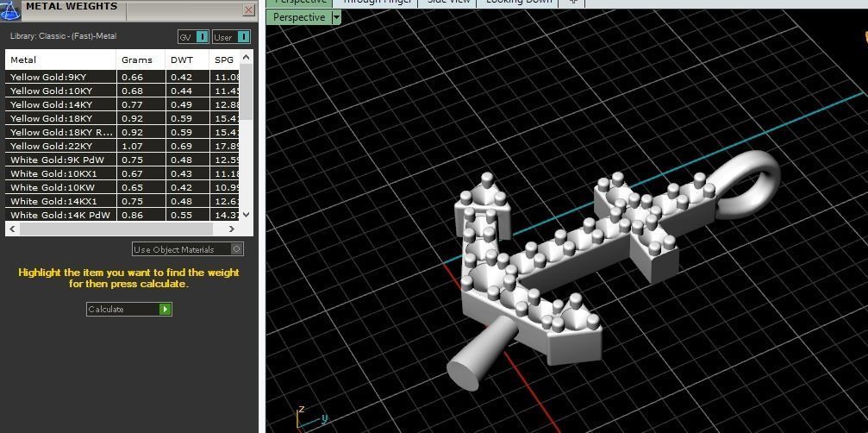Image resolution: width=868 pixels, height=433 pixels.
Task: Select the Yellow Gold:10KY row
Action: [x=122, y=91]
